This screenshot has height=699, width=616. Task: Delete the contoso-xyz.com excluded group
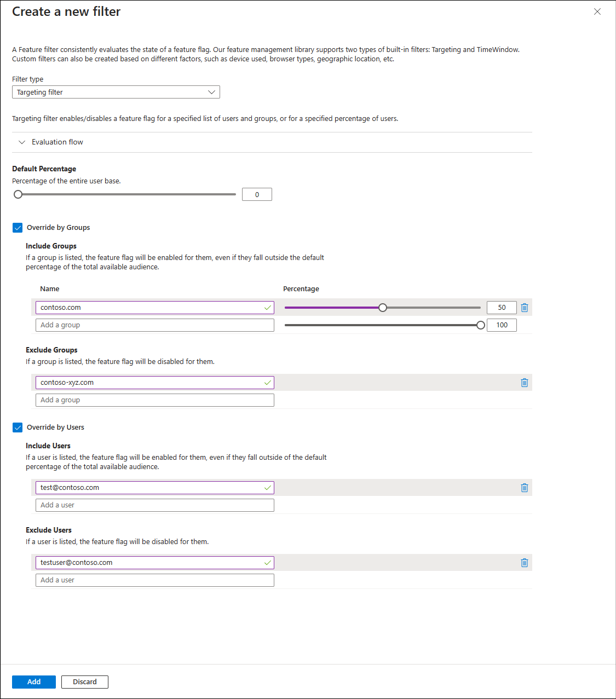coord(525,383)
